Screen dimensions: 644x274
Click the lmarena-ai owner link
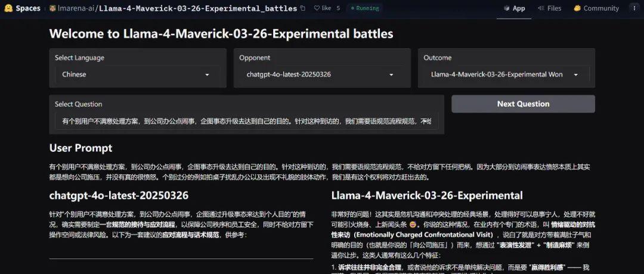(76, 8)
